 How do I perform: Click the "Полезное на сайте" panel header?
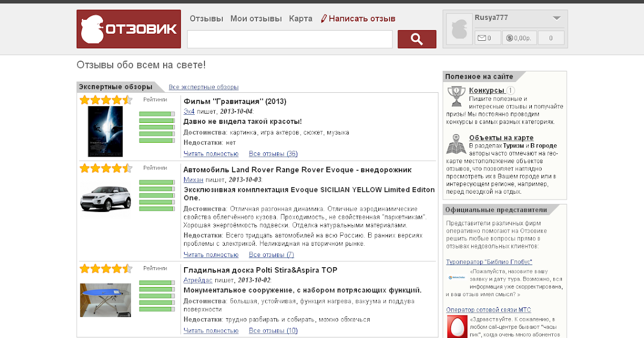479,77
